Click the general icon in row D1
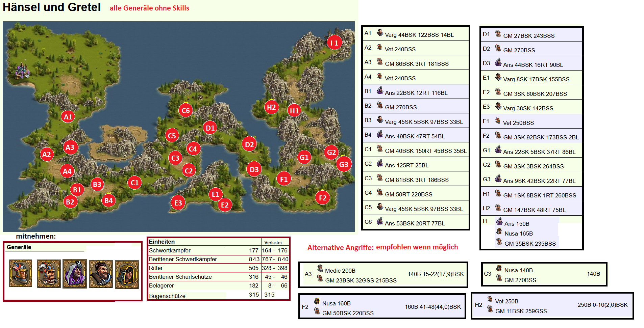 tap(498, 34)
